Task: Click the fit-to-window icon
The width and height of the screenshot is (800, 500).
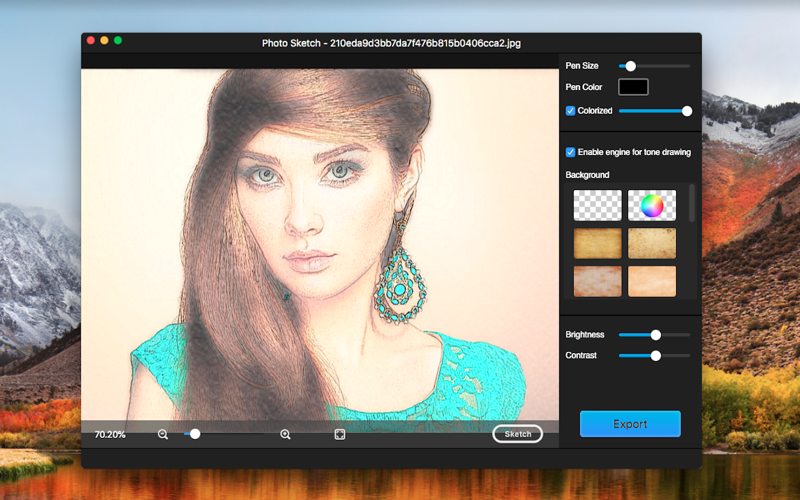Action: pos(340,434)
